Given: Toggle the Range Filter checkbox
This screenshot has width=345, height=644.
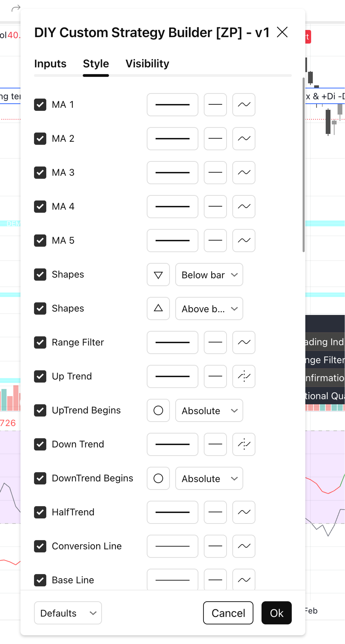Looking at the screenshot, I should click(40, 342).
